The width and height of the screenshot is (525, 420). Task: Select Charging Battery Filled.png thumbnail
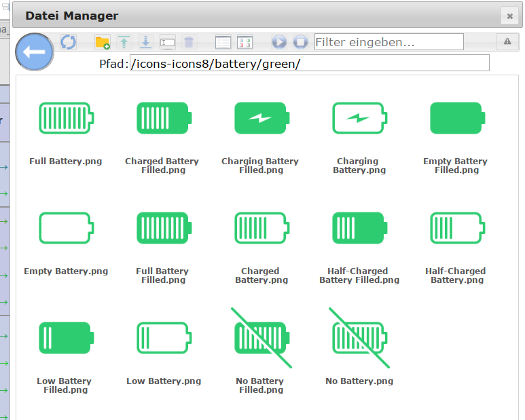261,118
